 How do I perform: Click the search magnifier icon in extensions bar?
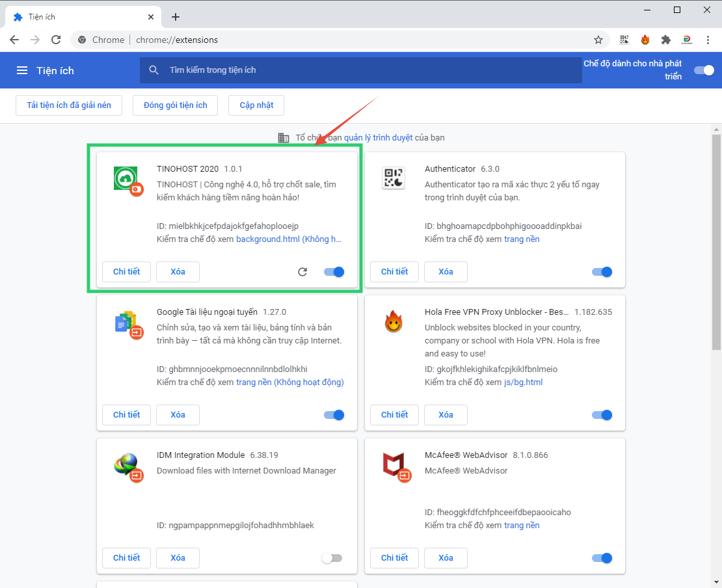[154, 70]
